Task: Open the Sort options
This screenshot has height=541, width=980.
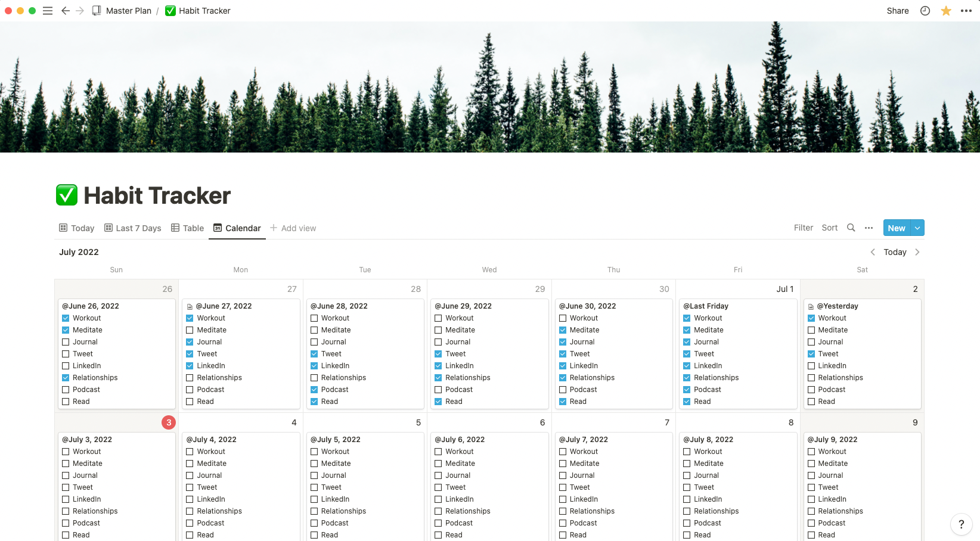Action: pos(830,228)
